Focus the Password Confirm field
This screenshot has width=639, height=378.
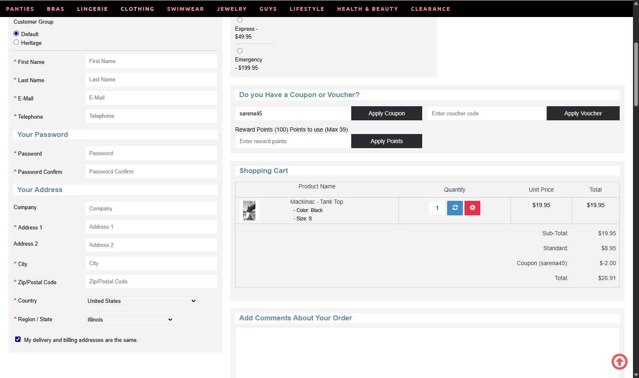click(151, 171)
